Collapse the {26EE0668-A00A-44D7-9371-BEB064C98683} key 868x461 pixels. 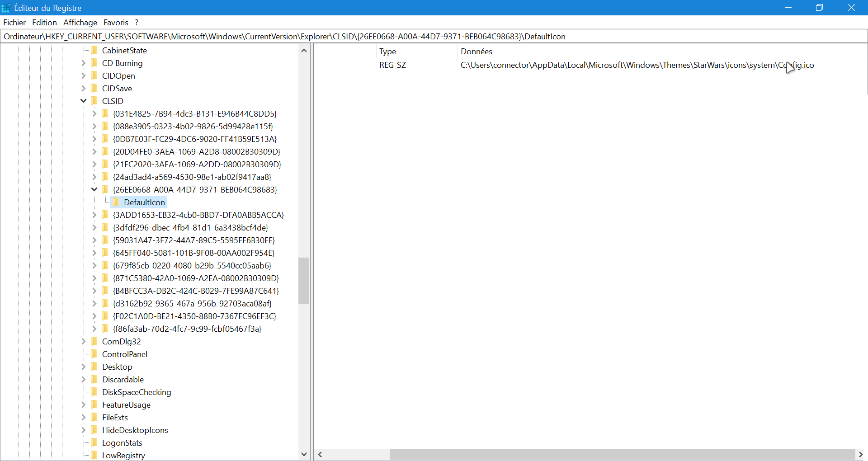tap(94, 189)
